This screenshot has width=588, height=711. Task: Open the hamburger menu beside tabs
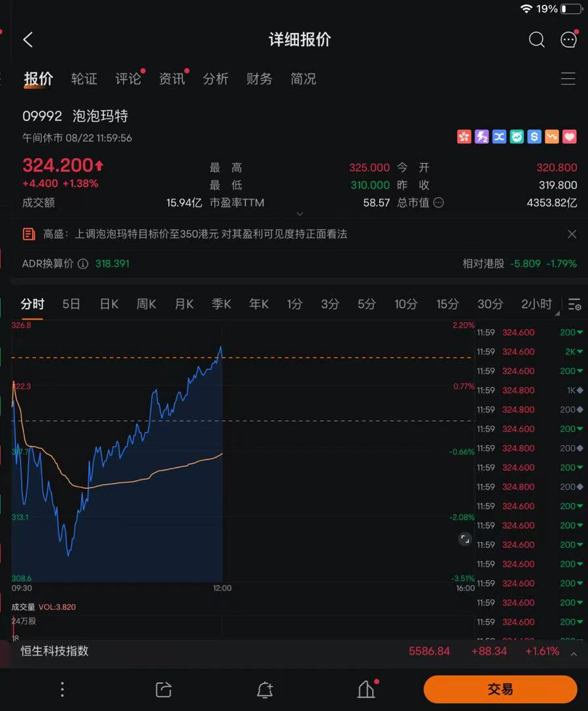pyautogui.click(x=568, y=78)
